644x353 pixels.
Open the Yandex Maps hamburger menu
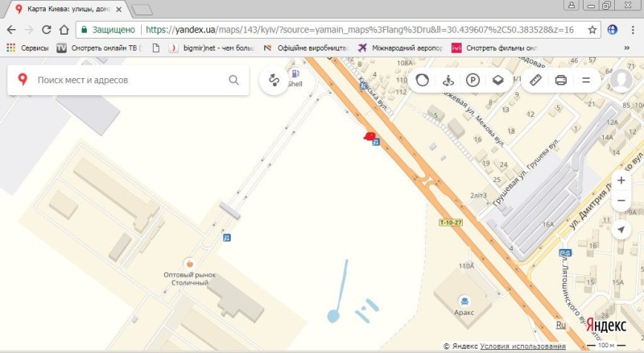tap(586, 81)
